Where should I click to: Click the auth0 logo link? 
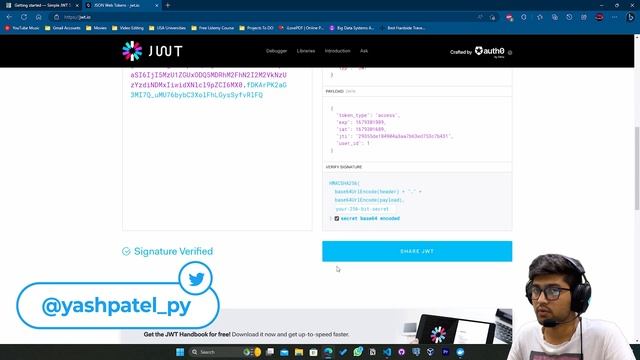489,51
